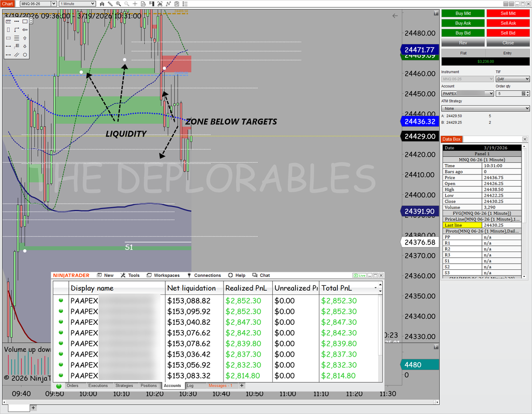Open the 1 Minute interval dropdown
The image size is (532, 414).
pyautogui.click(x=77, y=4)
